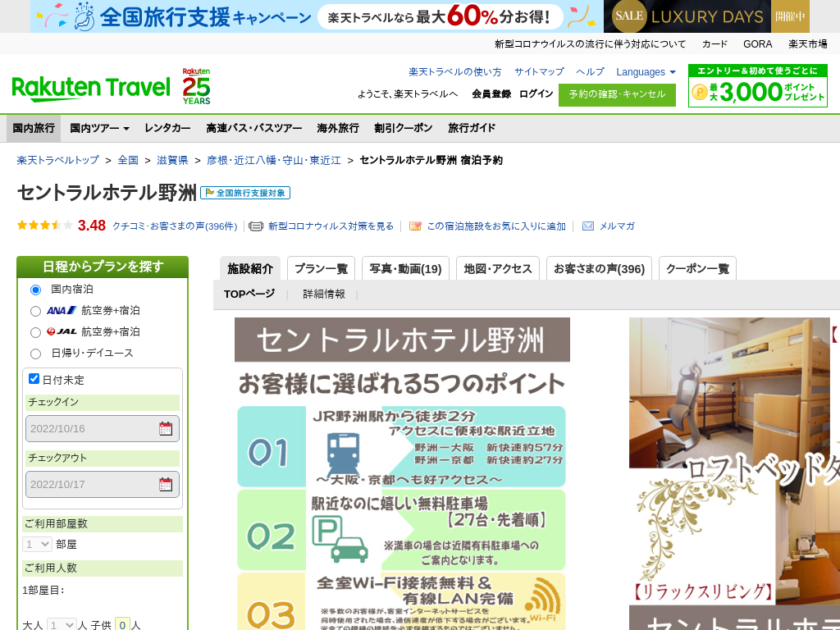
Task: Click the 全国旅行支援対象 flag badge
Action: (245, 193)
